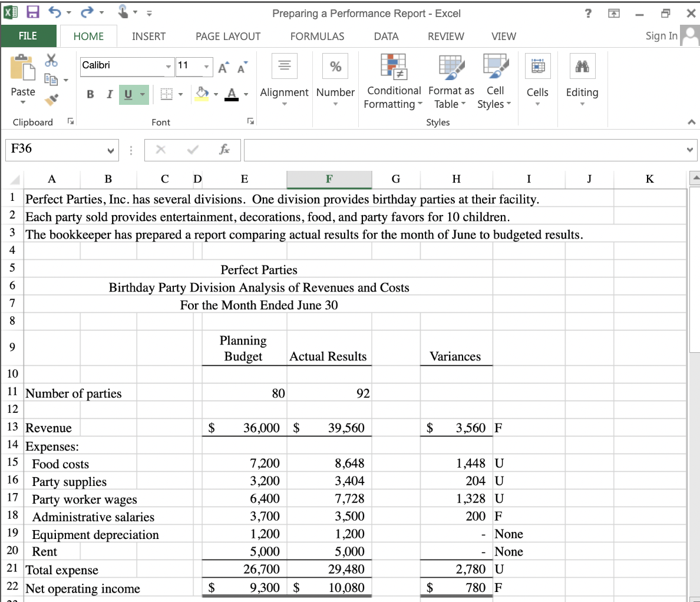Click inside the formula bar
The height and width of the screenshot is (602, 700).
[x=412, y=150]
